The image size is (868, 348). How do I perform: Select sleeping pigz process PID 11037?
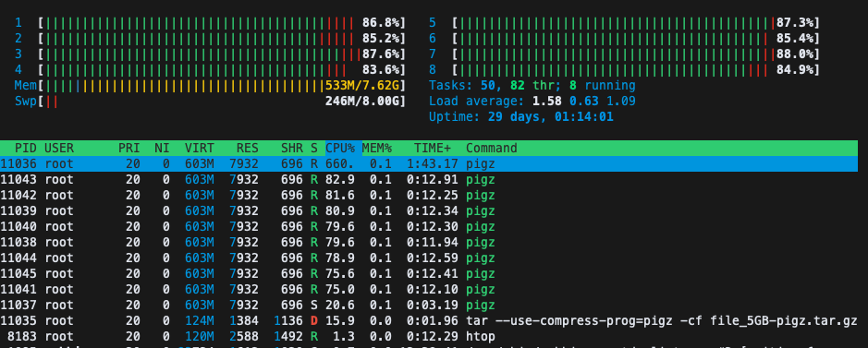(429, 305)
